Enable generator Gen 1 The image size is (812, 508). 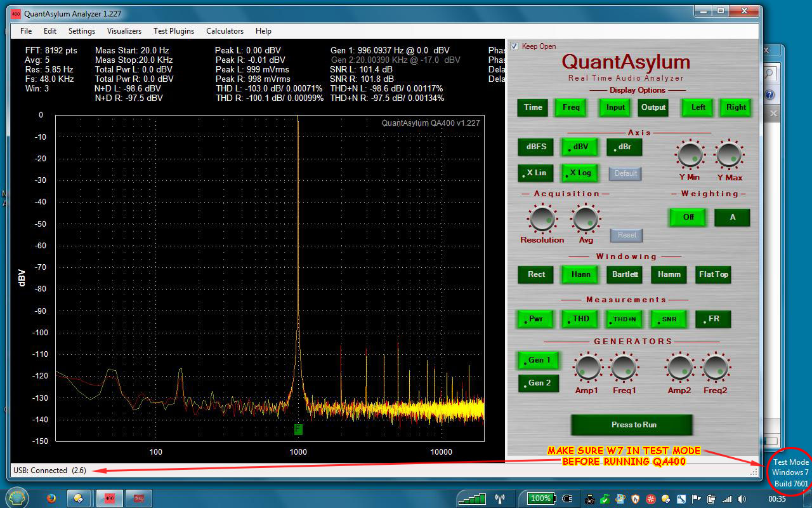pos(539,360)
